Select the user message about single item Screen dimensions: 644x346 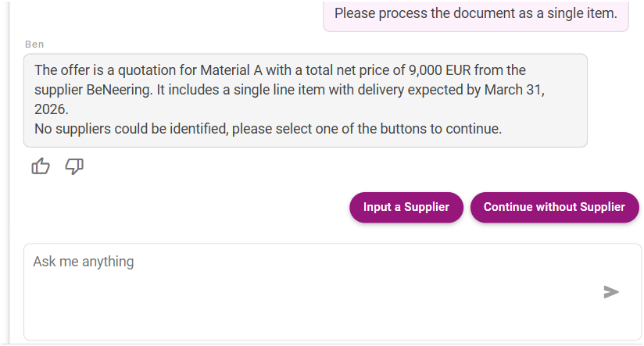click(x=475, y=13)
